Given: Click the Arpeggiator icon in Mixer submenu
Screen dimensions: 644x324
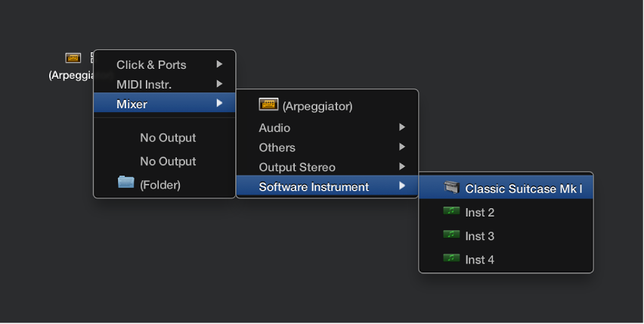Looking at the screenshot, I should click(268, 104).
